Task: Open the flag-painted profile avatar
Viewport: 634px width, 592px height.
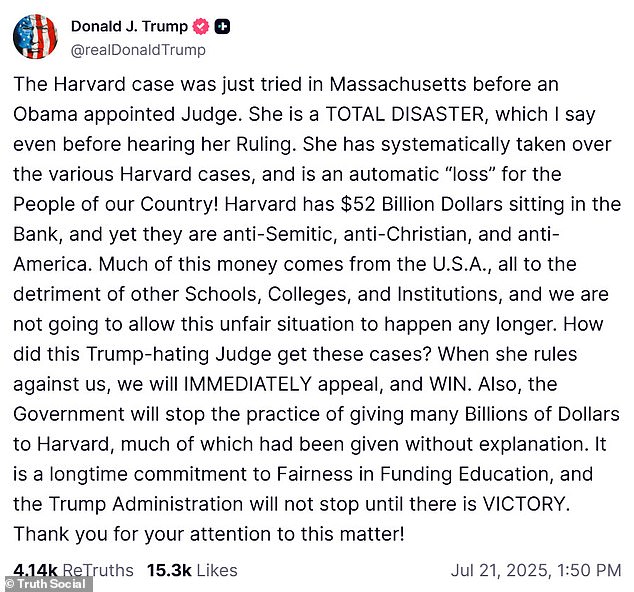Action: (x=35, y=36)
